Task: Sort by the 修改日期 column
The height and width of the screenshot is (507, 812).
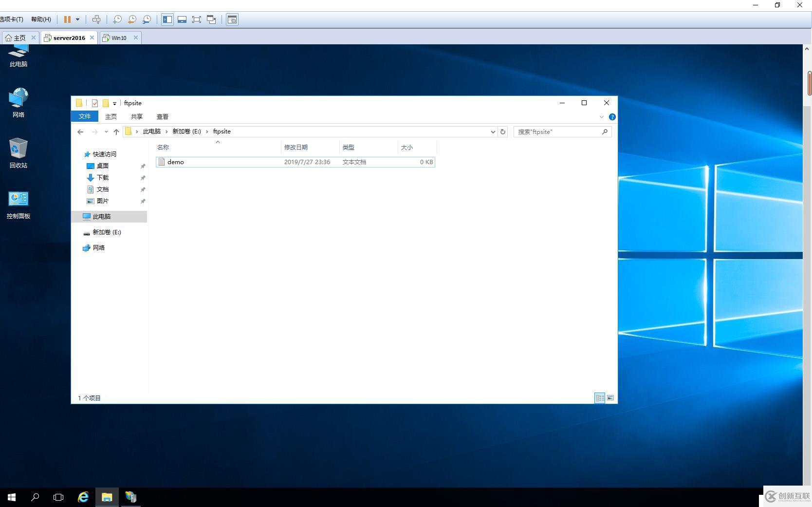Action: coord(310,147)
